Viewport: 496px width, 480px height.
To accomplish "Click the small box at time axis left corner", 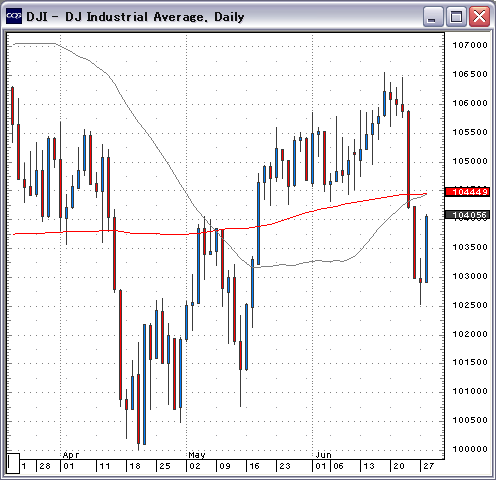I will point(13,463).
